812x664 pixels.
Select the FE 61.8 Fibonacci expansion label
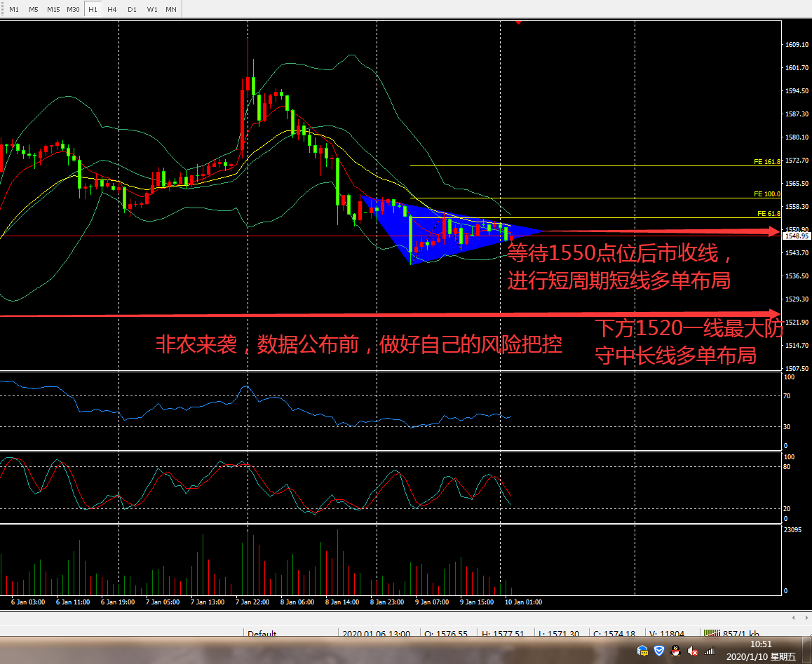[x=769, y=213]
